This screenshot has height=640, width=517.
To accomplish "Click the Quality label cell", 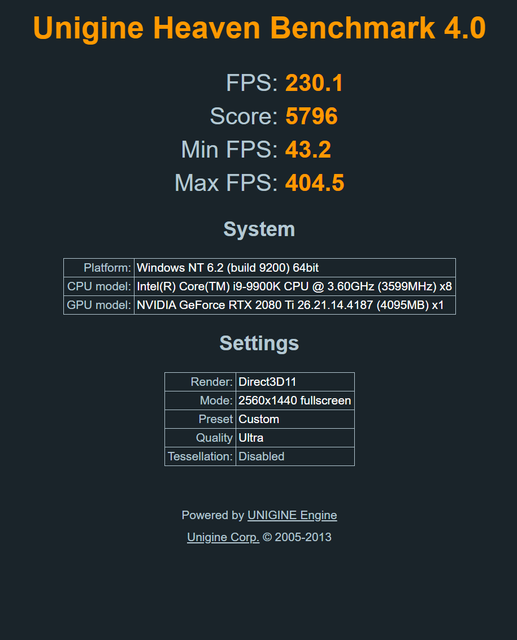I will coord(200,438).
